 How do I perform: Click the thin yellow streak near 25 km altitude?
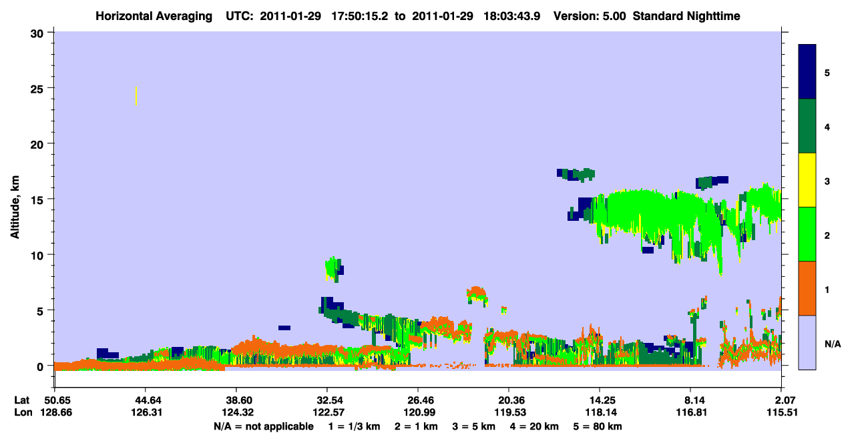136,95
